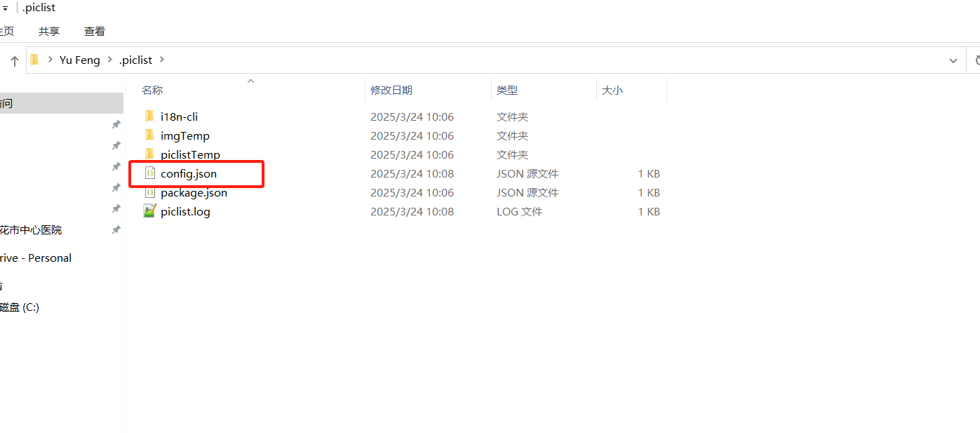Select the config.json file icon
Viewport: 980px width, 433px height.
[x=149, y=173]
